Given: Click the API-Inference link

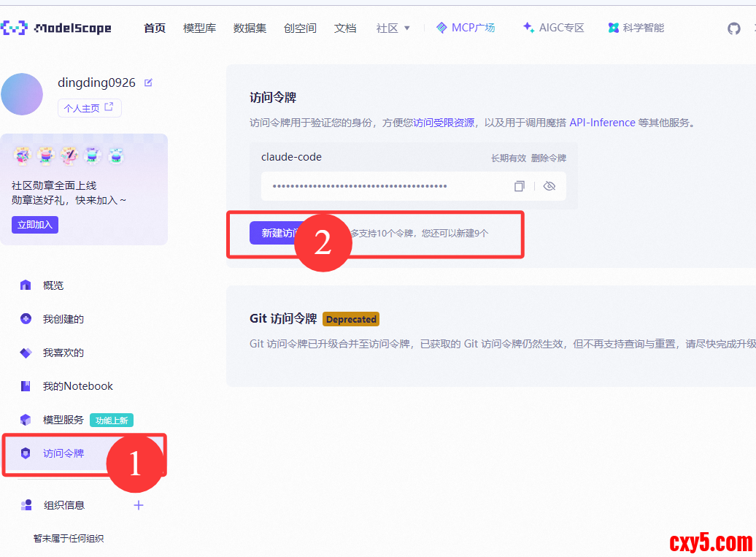Looking at the screenshot, I should click(602, 123).
